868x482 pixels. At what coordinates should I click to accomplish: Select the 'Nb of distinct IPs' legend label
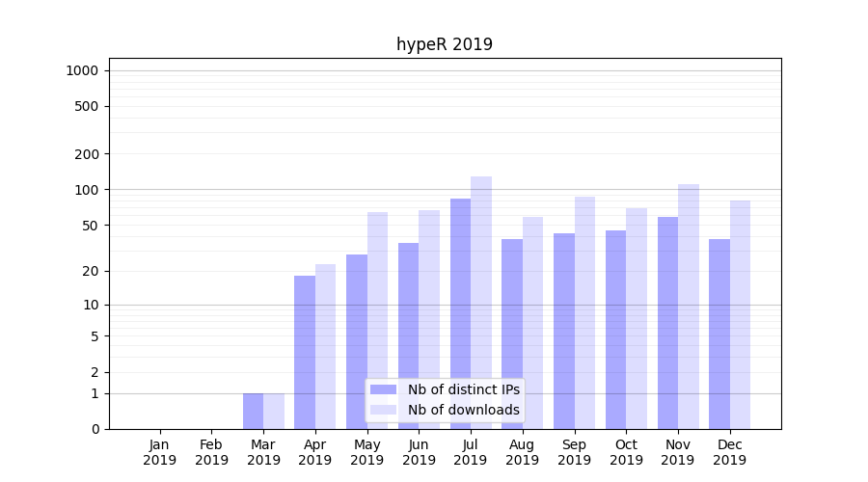[463, 389]
